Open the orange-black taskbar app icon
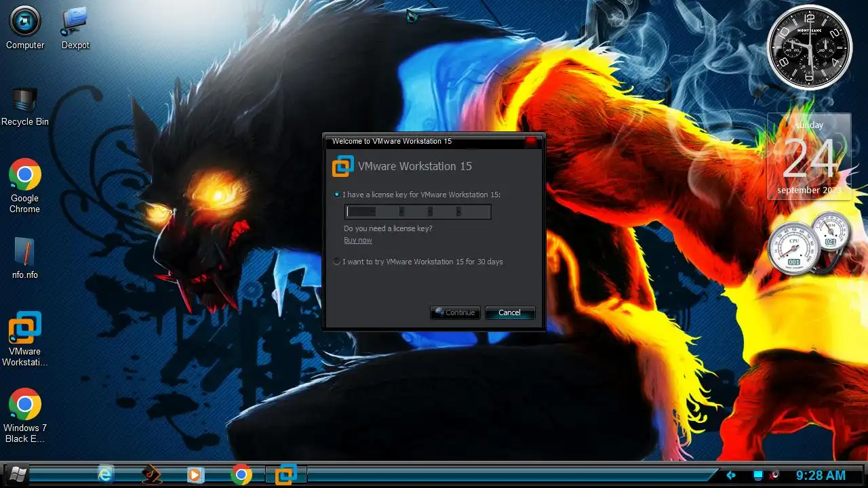 [x=151, y=474]
